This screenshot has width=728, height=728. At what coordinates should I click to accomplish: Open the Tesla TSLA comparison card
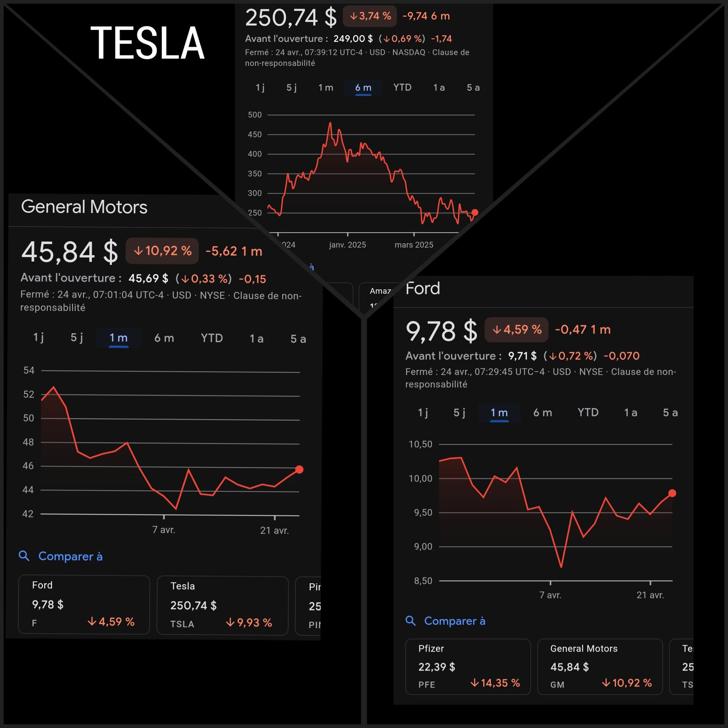coord(223,606)
